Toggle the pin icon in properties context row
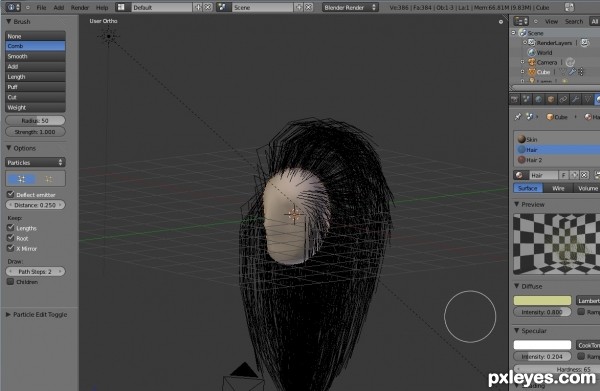600x391 pixels. click(518, 117)
